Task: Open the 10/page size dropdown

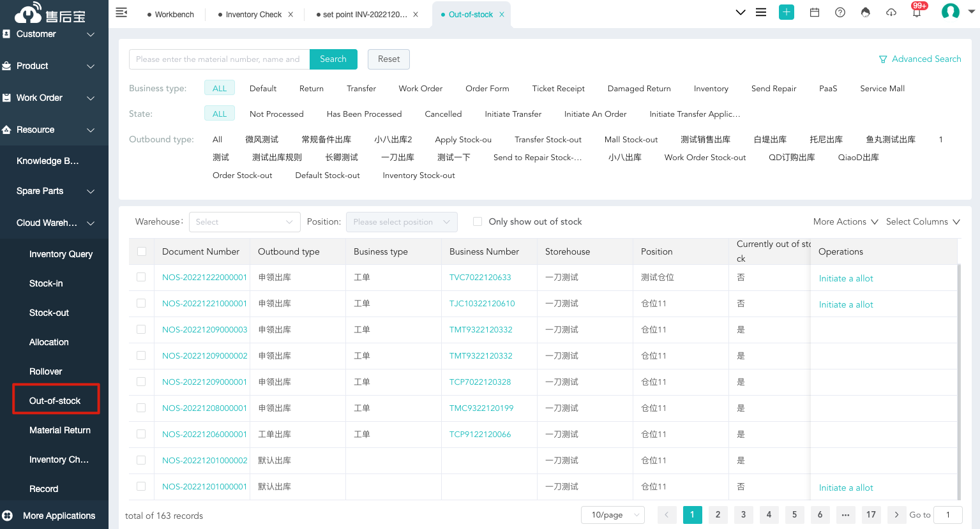Action: click(613, 515)
